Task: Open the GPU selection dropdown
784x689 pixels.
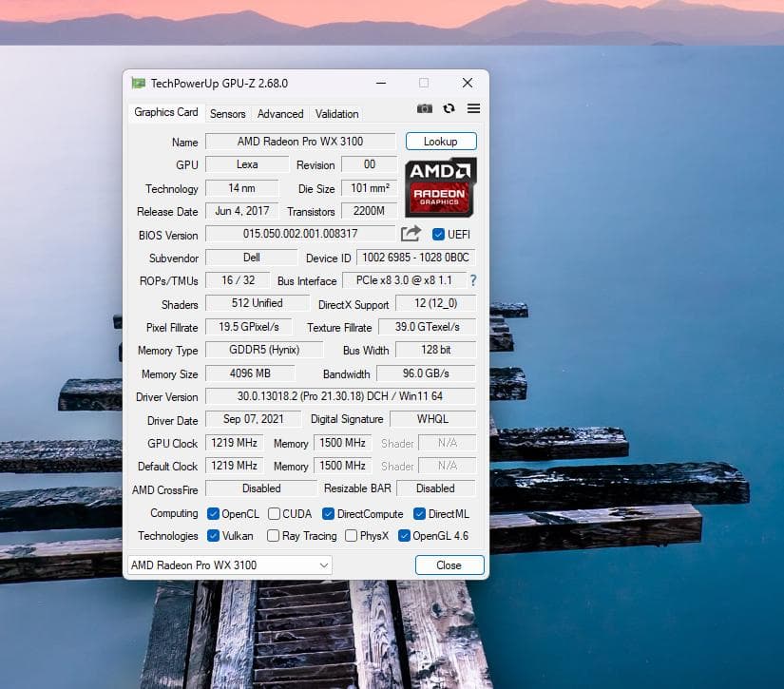Action: click(326, 565)
